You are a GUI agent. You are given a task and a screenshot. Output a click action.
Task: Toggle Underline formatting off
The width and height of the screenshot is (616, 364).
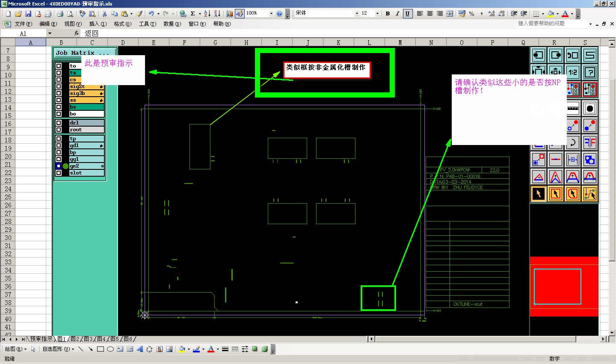[x=407, y=14]
